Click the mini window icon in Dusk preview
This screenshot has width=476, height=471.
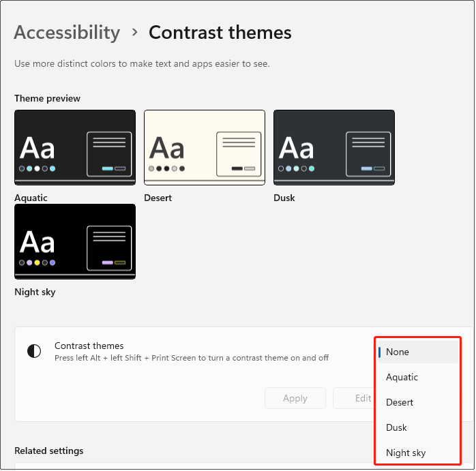coord(368,154)
